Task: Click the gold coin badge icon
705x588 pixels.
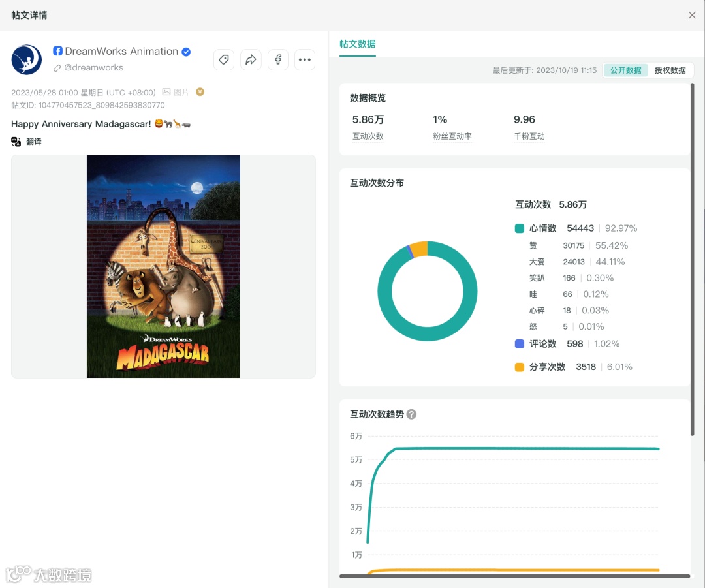Action: (x=200, y=92)
